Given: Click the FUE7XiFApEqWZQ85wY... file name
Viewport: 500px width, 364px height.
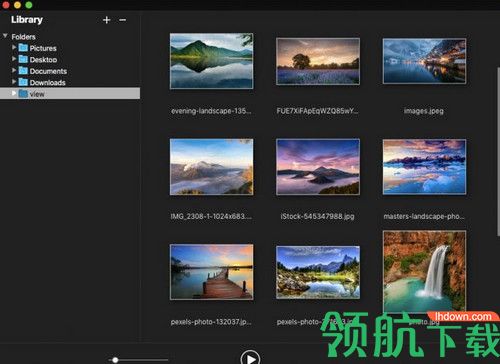Looking at the screenshot, I should (318, 111).
